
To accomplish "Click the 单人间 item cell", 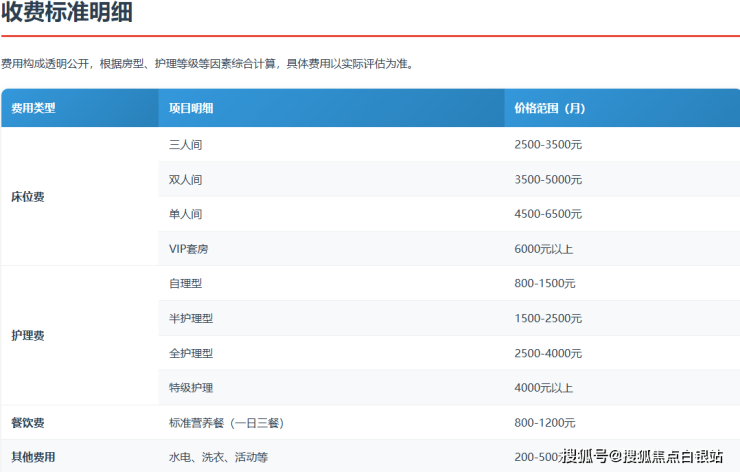I will coord(186,214).
